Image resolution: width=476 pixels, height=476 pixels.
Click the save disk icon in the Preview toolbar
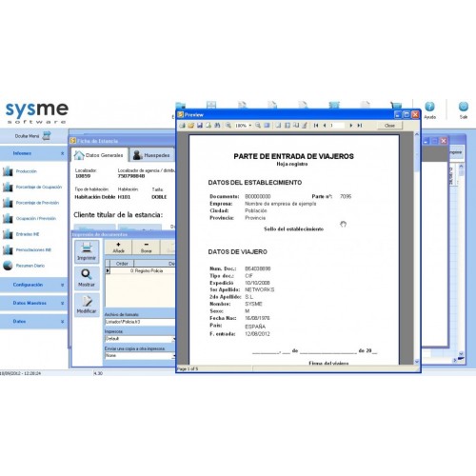(200, 126)
